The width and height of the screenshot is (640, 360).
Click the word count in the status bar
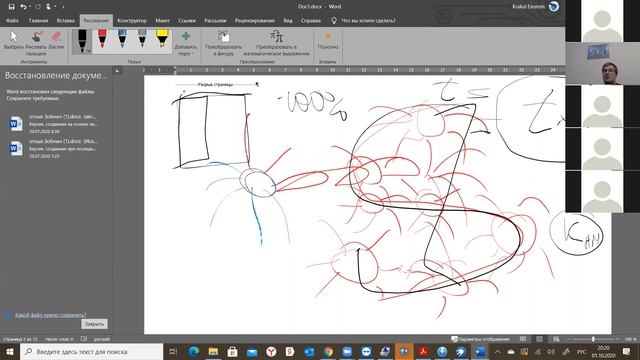tap(59, 339)
